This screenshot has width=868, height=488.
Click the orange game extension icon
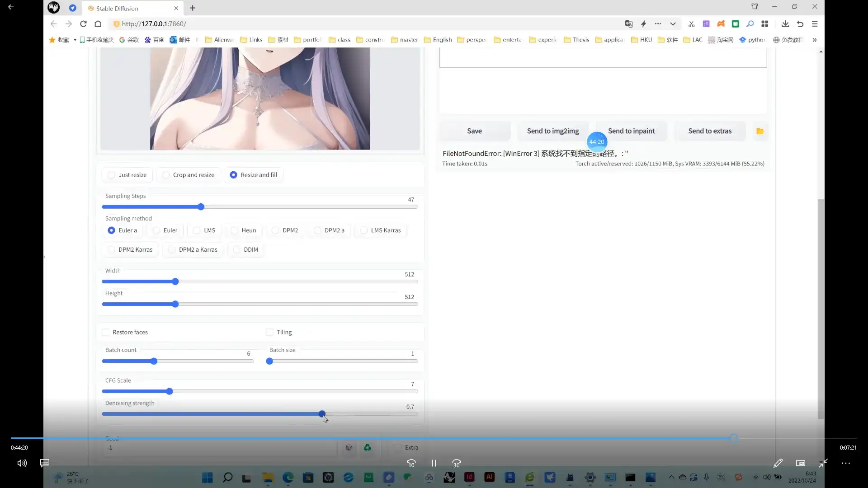pos(722,24)
